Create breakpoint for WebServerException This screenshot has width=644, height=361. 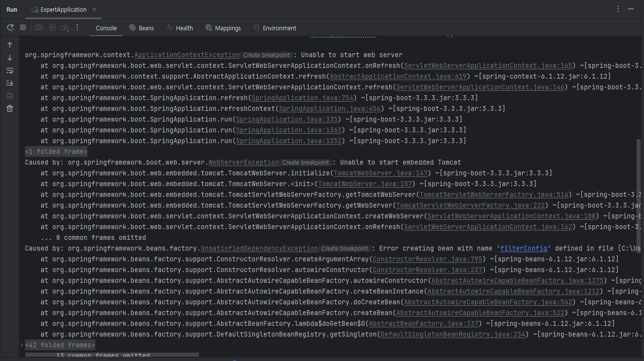pos(306,163)
